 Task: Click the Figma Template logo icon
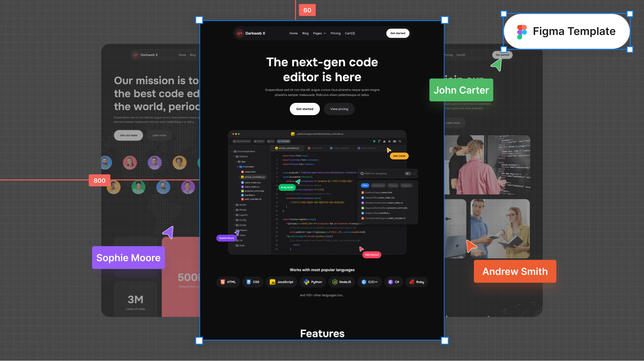pos(522,31)
